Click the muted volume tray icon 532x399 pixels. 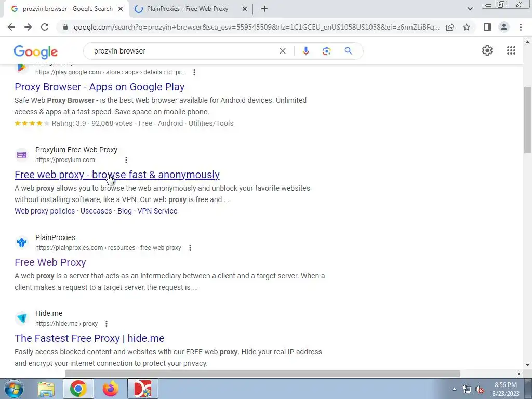pos(480,390)
